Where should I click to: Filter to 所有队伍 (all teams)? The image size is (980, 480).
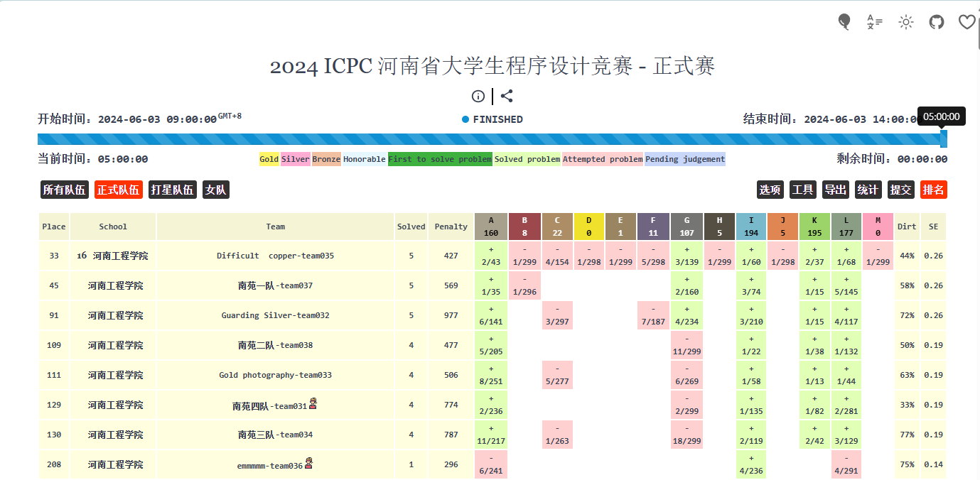tap(64, 190)
